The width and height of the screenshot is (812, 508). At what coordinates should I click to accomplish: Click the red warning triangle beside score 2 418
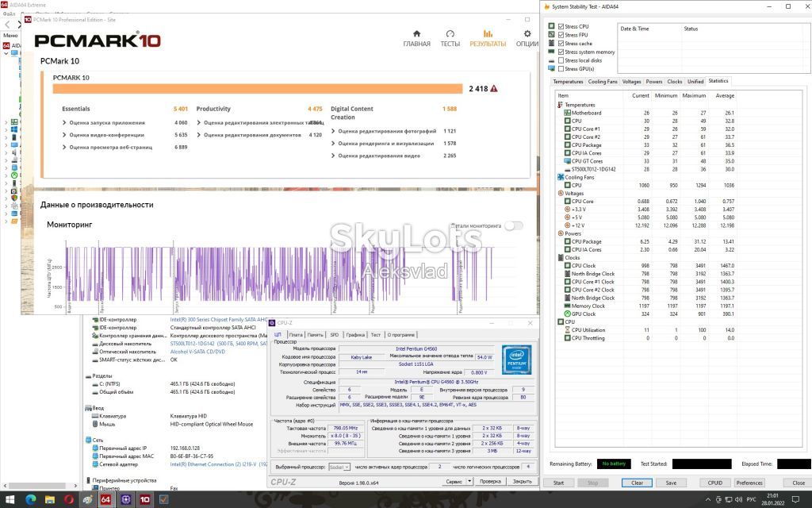click(493, 89)
